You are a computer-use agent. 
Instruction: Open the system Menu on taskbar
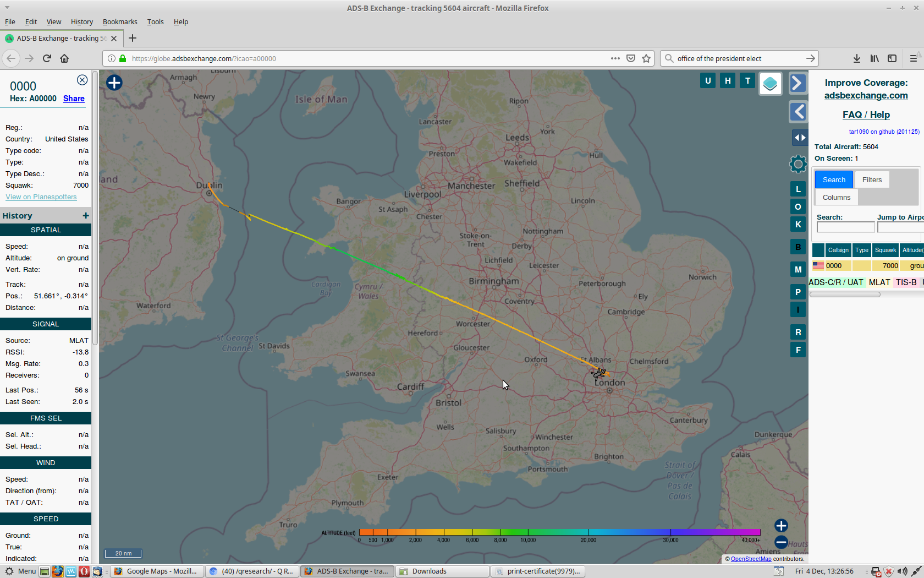(20, 571)
